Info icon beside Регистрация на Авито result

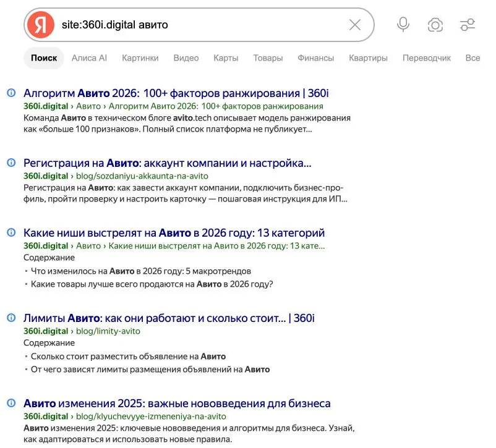[x=11, y=163]
